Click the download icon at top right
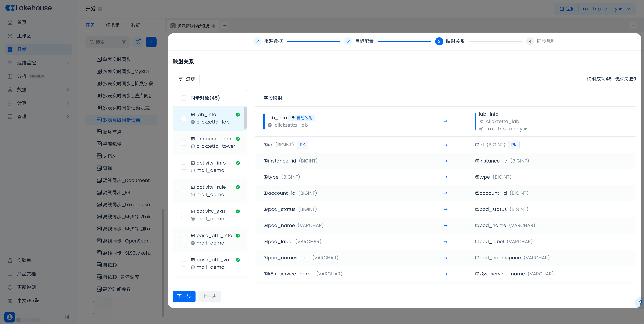644x324 pixels. pos(633,26)
